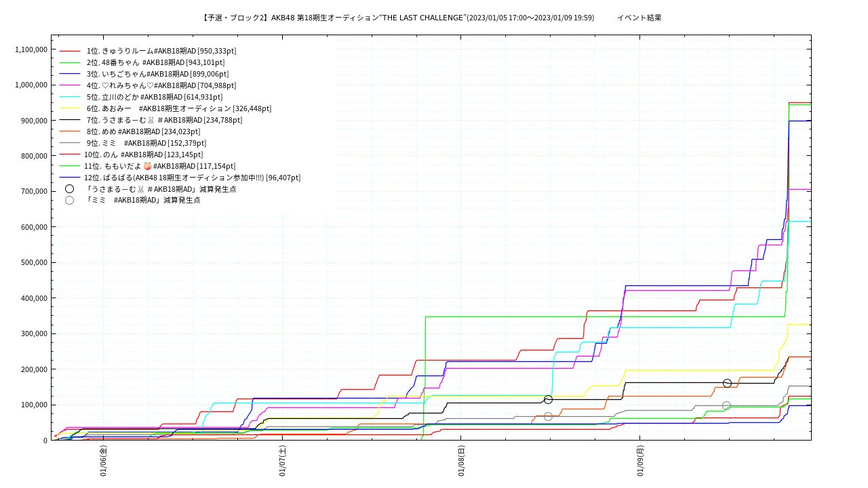868x488 pixels.
Task: Click the 900,000 y-axis label
Action: coord(35,121)
